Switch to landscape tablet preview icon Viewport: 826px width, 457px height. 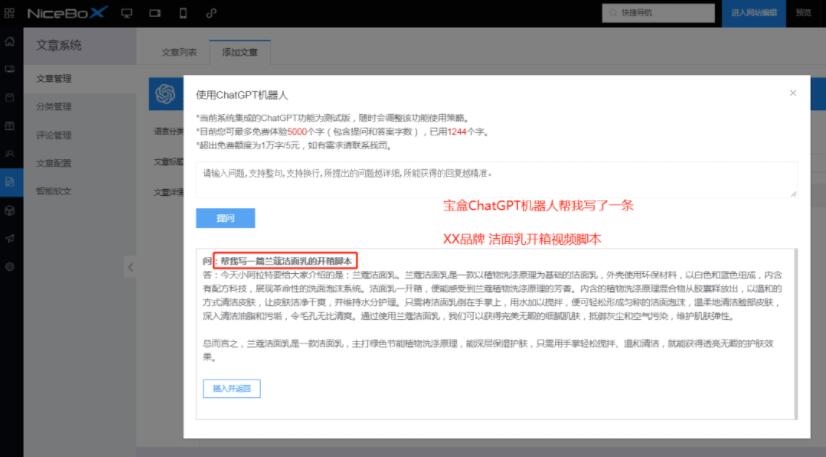pos(155,13)
